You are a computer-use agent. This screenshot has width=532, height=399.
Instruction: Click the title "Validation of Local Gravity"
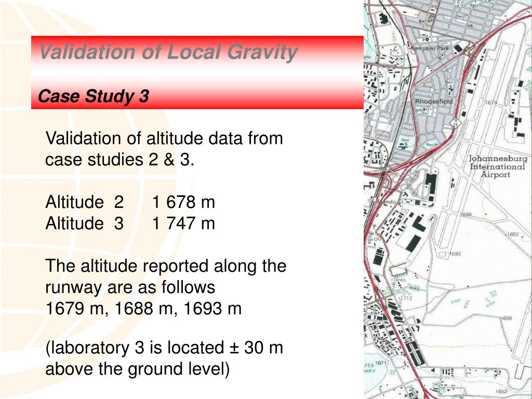[x=168, y=52]
